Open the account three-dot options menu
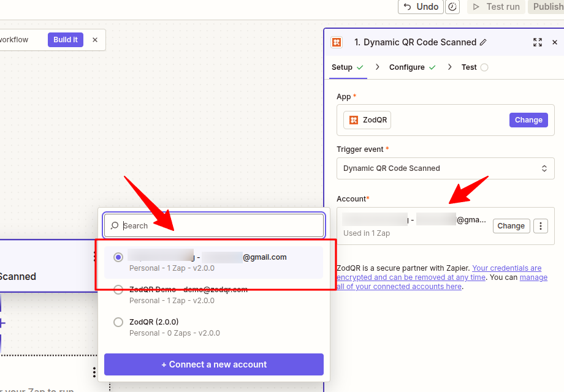 [540, 226]
